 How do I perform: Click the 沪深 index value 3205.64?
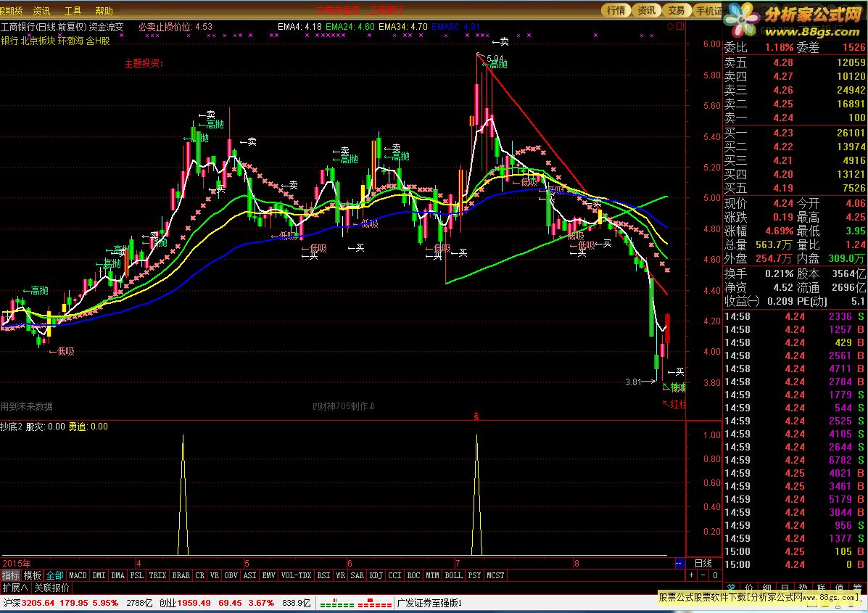coord(38,602)
